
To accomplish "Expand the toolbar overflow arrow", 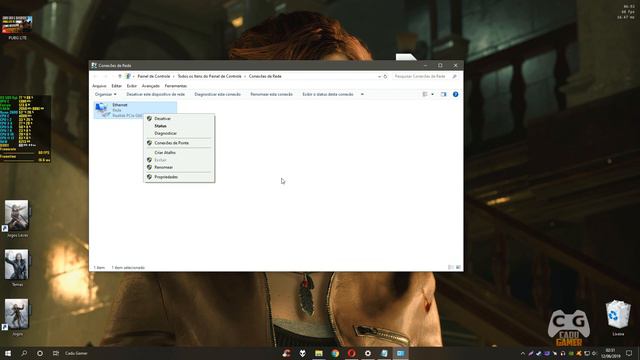I will point(362,94).
